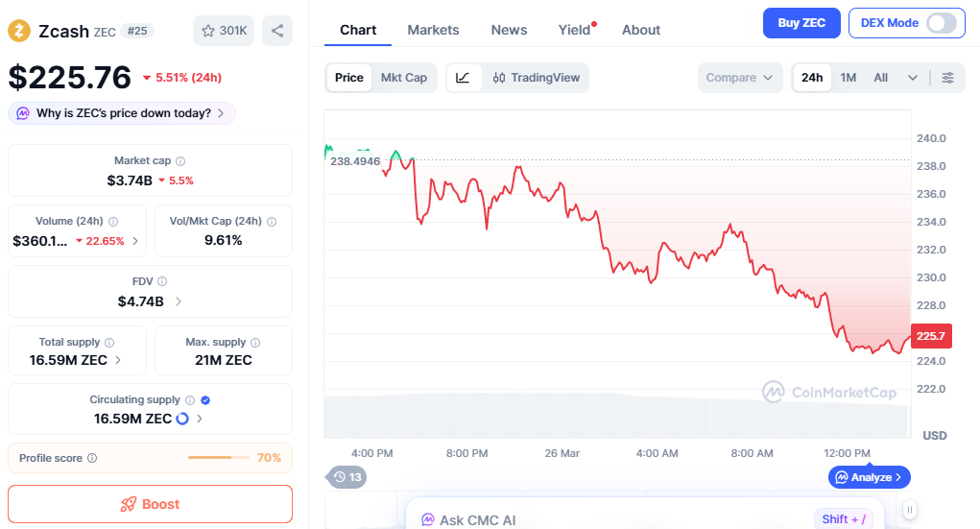Expand FDV details chevron

179,301
